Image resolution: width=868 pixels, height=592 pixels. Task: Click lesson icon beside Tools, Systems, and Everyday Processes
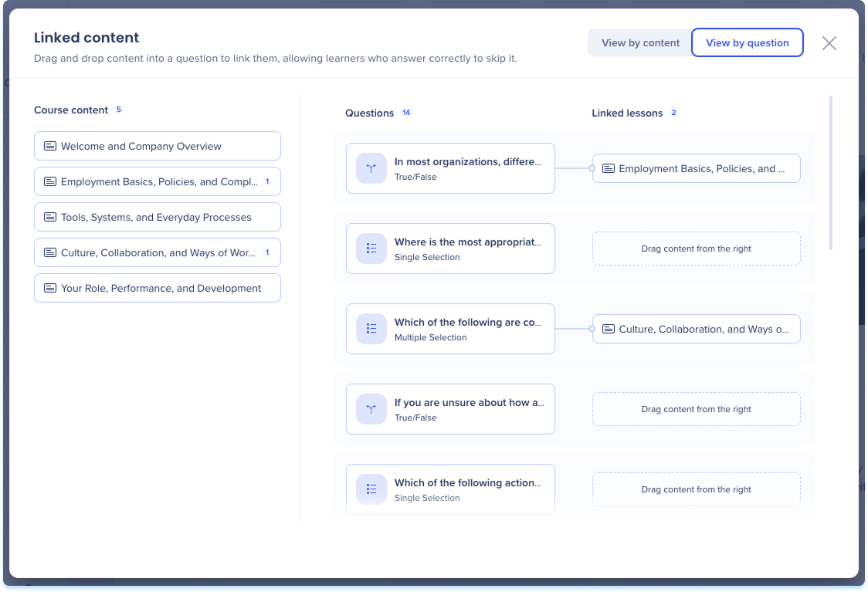pos(50,217)
